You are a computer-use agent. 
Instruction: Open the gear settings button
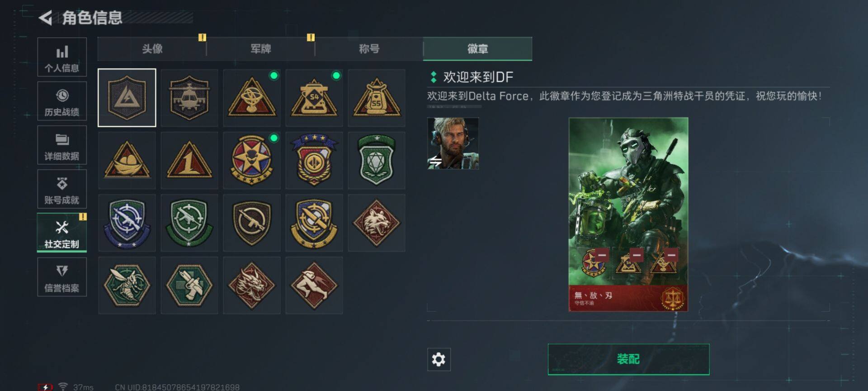439,359
